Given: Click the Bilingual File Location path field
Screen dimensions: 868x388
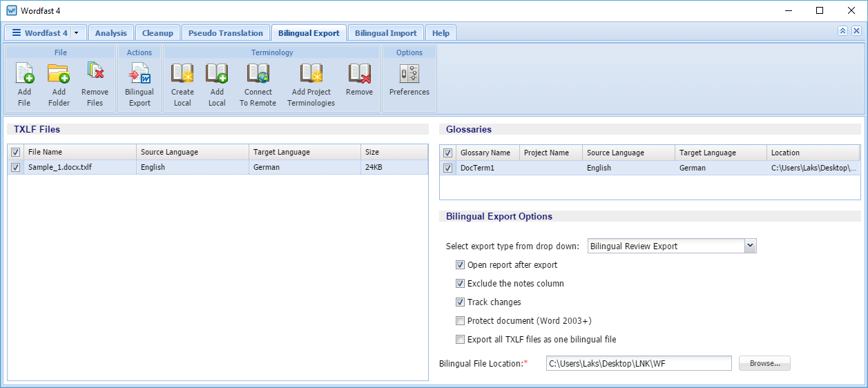Looking at the screenshot, I should (x=639, y=363).
